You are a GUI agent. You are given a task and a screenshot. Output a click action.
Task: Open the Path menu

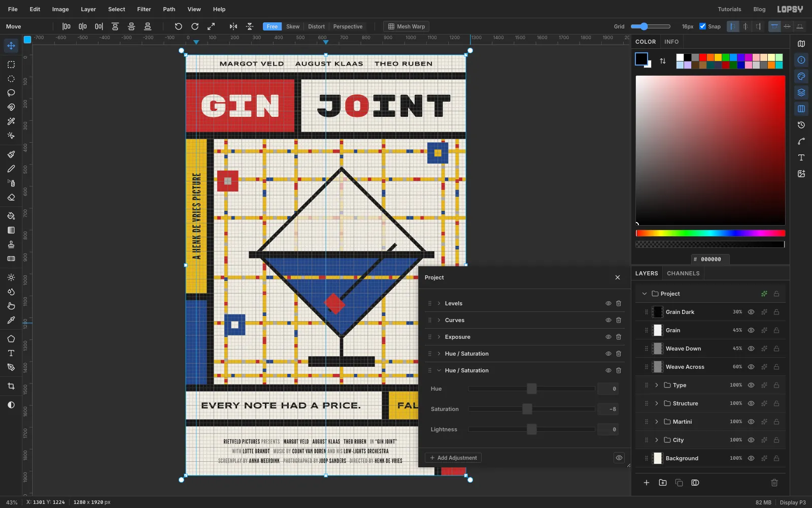coord(169,9)
